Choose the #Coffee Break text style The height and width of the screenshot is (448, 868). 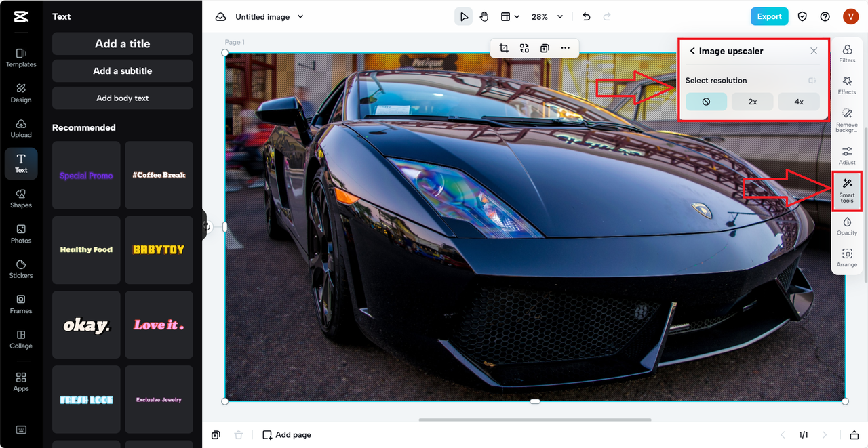pos(159,175)
